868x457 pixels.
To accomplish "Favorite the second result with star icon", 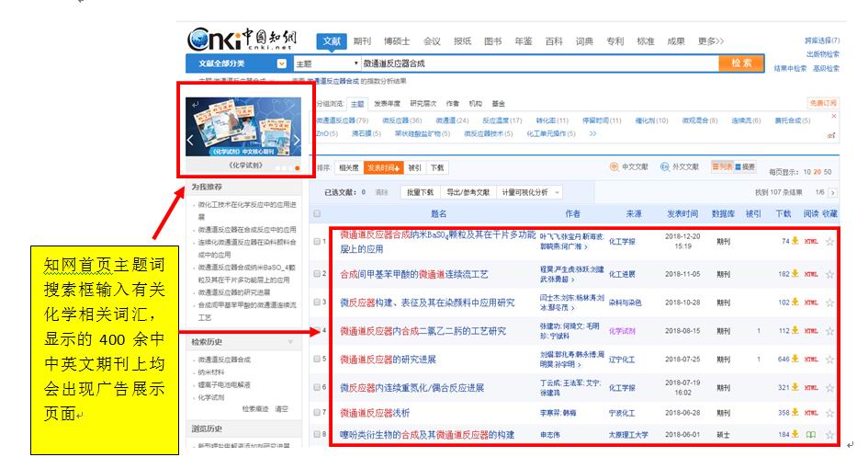I will 829,274.
